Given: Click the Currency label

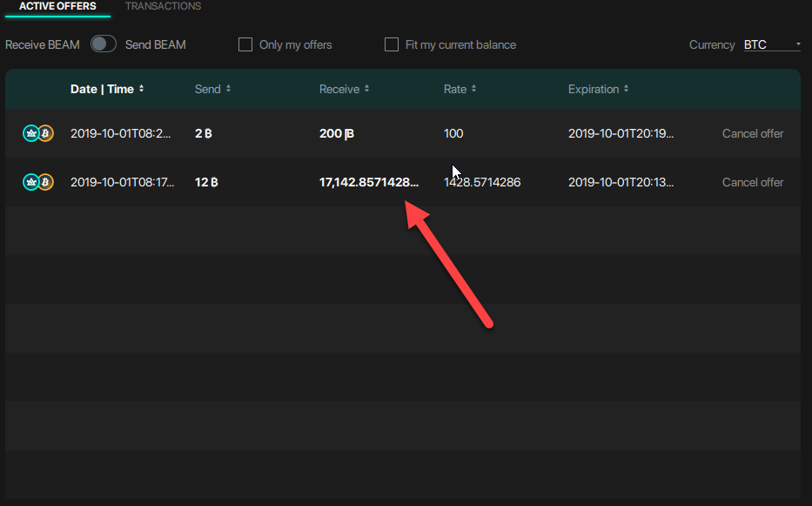Looking at the screenshot, I should [712, 45].
